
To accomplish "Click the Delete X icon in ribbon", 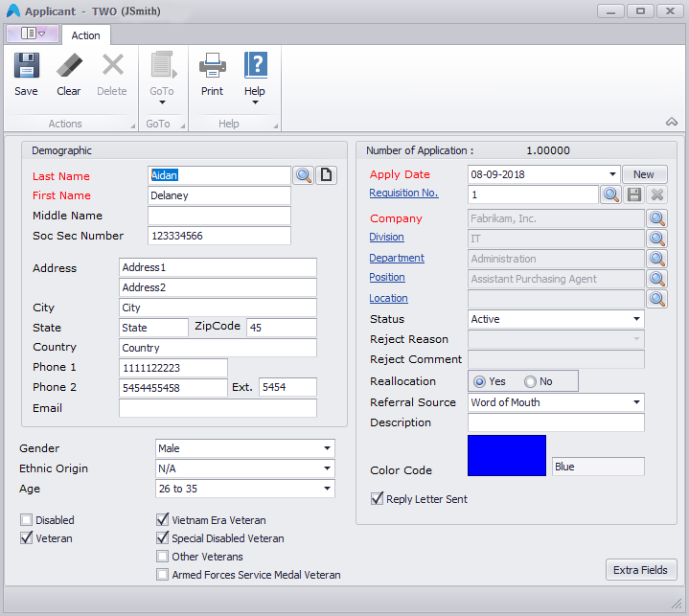I will pos(112,65).
